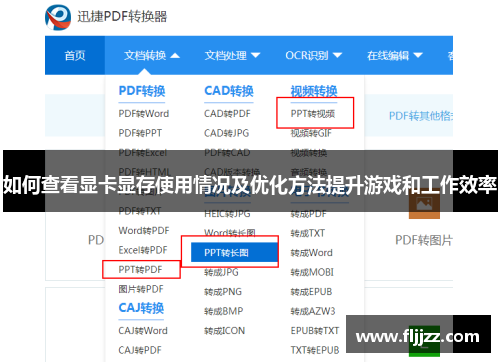The width and height of the screenshot is (500, 362).
Task: Click the 迅捷PDF转换器 logo icon
Action: click(x=58, y=17)
